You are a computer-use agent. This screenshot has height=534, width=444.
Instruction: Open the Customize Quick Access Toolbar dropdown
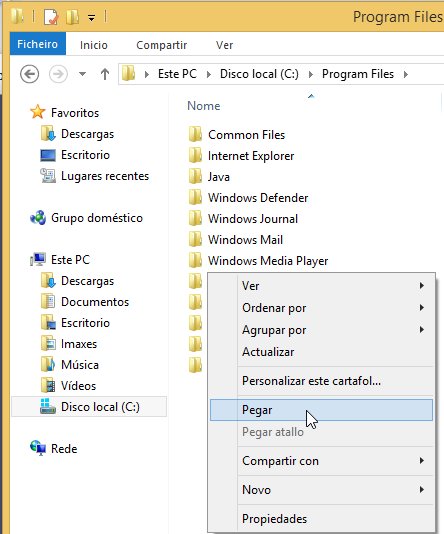pos(91,17)
